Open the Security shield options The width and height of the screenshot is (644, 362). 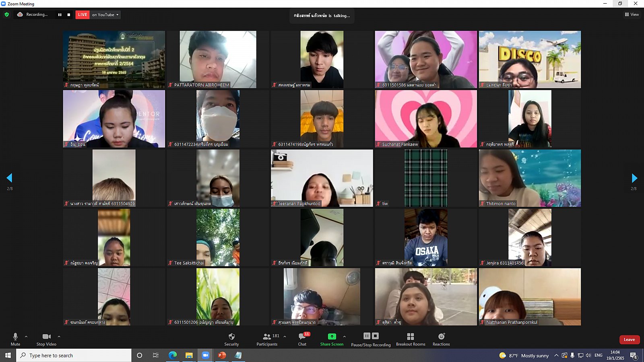231,339
